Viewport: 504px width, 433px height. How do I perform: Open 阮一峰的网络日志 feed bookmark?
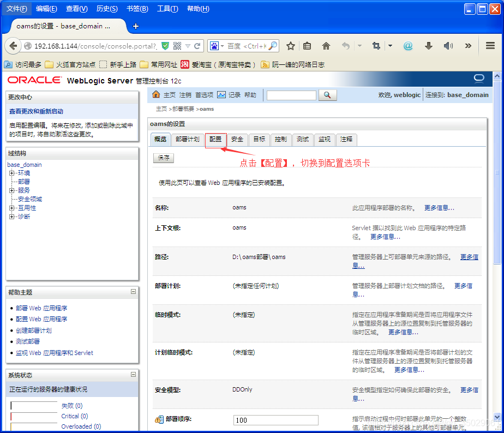point(293,64)
